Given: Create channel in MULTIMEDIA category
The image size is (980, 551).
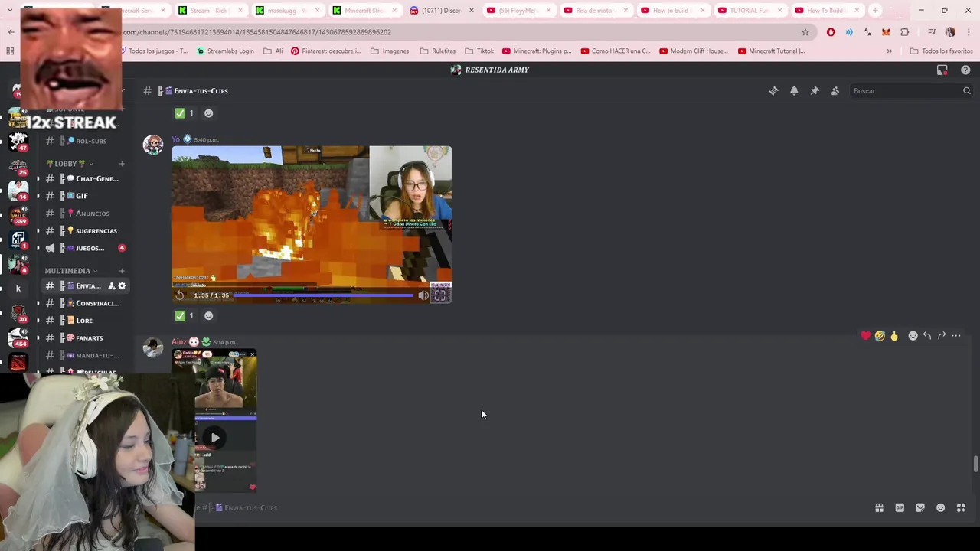Looking at the screenshot, I should pos(122,271).
